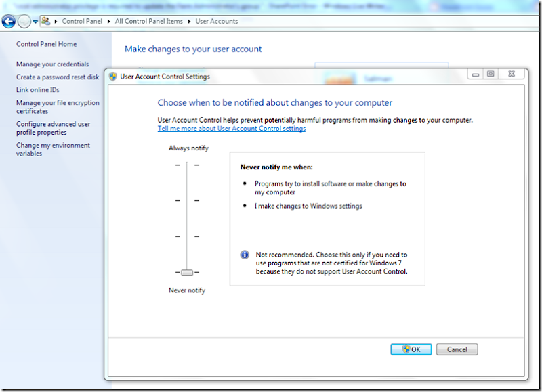The width and height of the screenshot is (542, 392).
Task: Go to All Control Panel Items breadcrumb
Action: [148, 21]
